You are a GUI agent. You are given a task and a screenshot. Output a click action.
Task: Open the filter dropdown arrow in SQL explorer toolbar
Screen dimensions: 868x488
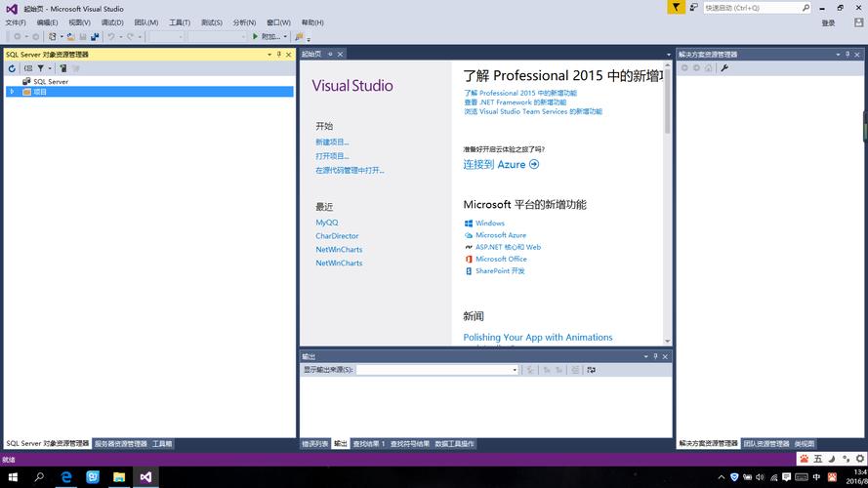[49, 68]
